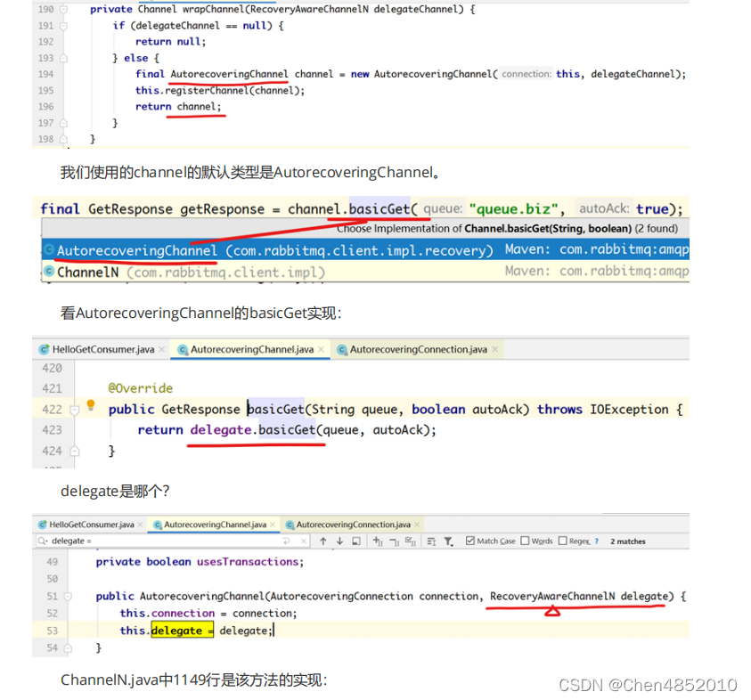The height and width of the screenshot is (700, 751).
Task: Toggle the fold marker at line 193
Action: (63, 59)
